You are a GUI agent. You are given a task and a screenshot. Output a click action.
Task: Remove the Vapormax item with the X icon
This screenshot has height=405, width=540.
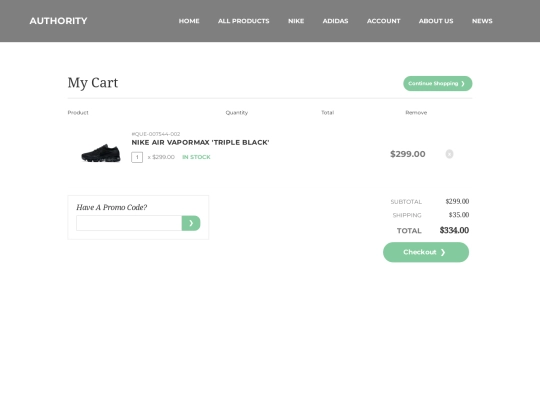(449, 154)
